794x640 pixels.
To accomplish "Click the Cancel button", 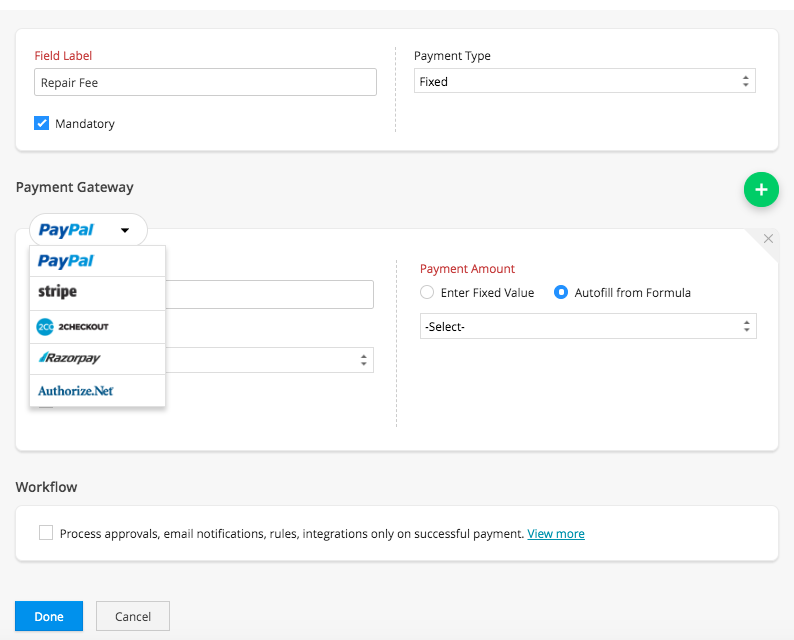I will pyautogui.click(x=133, y=616).
